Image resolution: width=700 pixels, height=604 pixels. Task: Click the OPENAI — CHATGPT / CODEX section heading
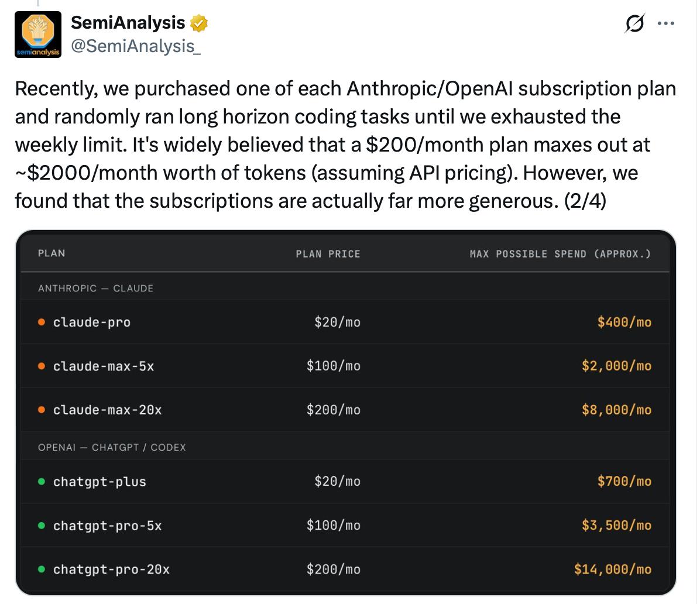[112, 447]
